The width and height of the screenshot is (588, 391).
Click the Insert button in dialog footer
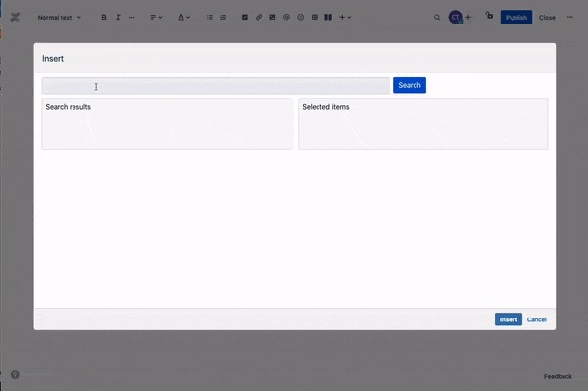click(x=508, y=319)
